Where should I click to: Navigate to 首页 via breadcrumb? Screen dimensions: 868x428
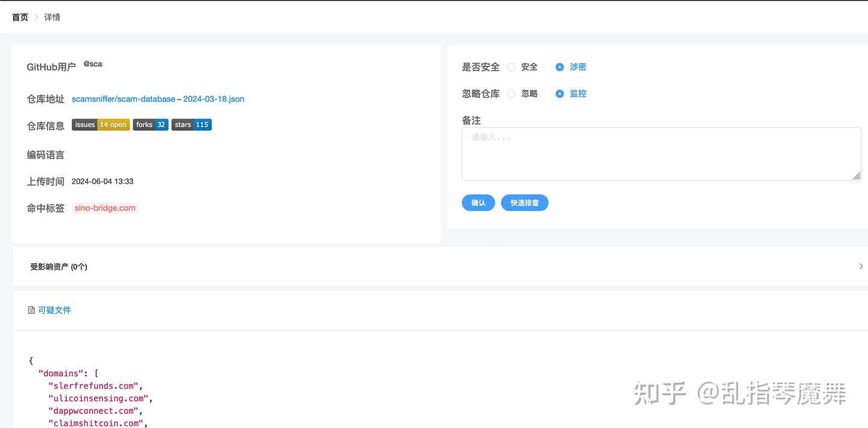tap(19, 17)
